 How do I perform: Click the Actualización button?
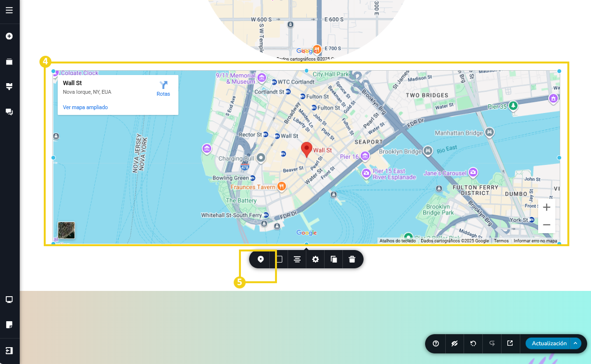click(x=549, y=343)
